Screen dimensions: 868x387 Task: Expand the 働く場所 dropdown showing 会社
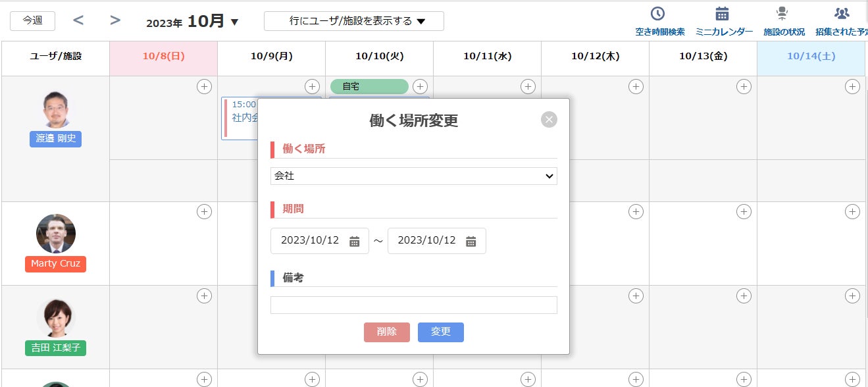click(x=413, y=176)
